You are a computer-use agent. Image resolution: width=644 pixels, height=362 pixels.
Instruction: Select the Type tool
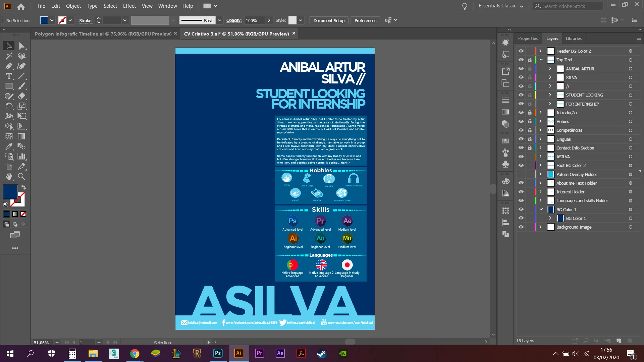coord(9,76)
